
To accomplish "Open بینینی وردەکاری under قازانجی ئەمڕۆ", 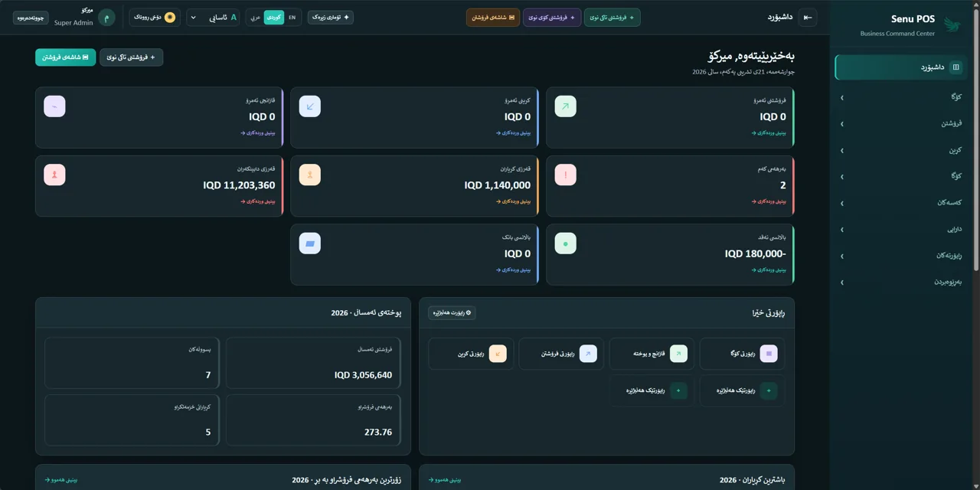I will (258, 132).
